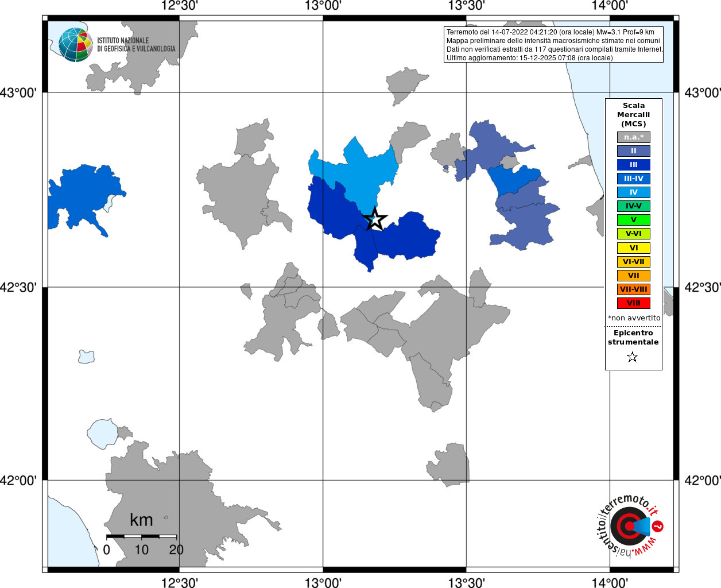Viewport: 721px width, 588px height.
Task: Click the 'Dati non verificati estratti' line
Action: pos(555,49)
